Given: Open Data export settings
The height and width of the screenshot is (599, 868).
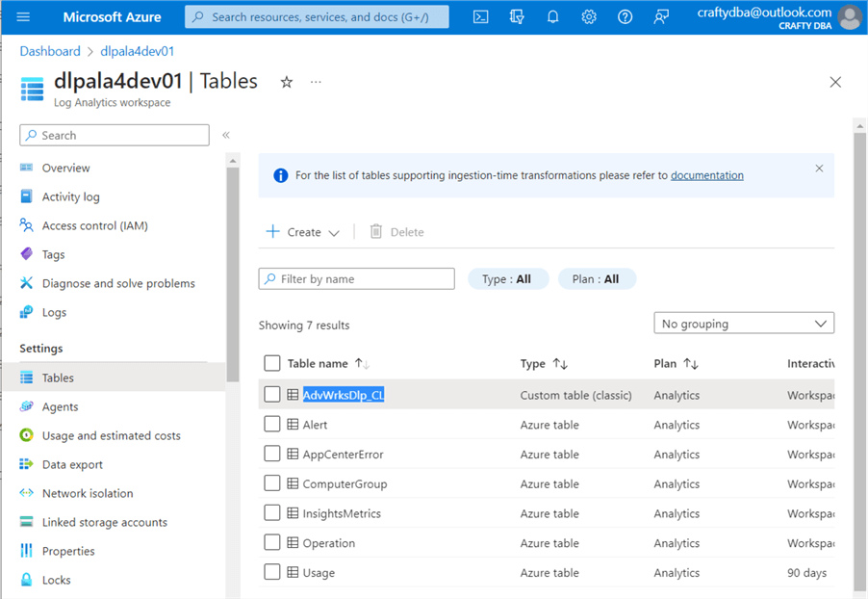Looking at the screenshot, I should [x=72, y=464].
